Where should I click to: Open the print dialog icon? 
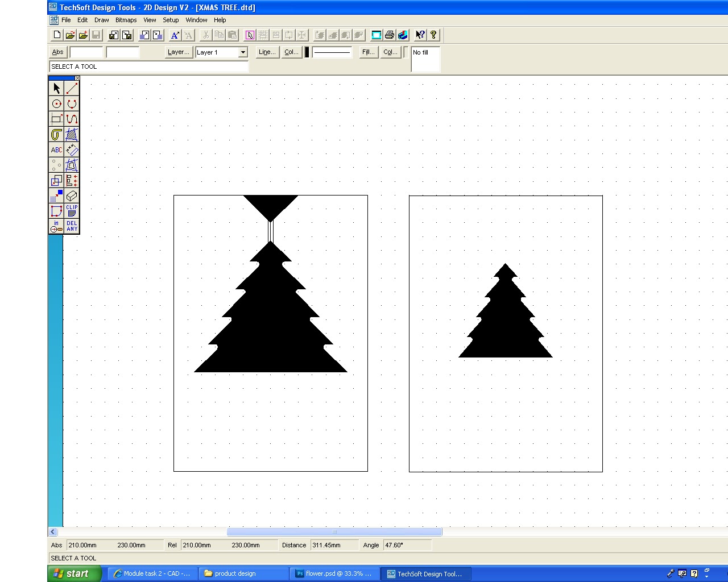coord(389,35)
